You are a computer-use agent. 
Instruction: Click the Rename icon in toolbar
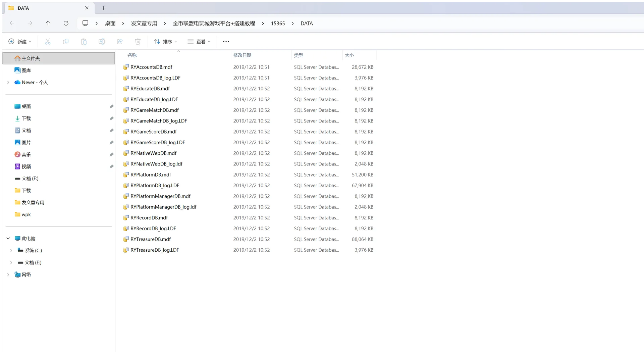click(x=102, y=42)
